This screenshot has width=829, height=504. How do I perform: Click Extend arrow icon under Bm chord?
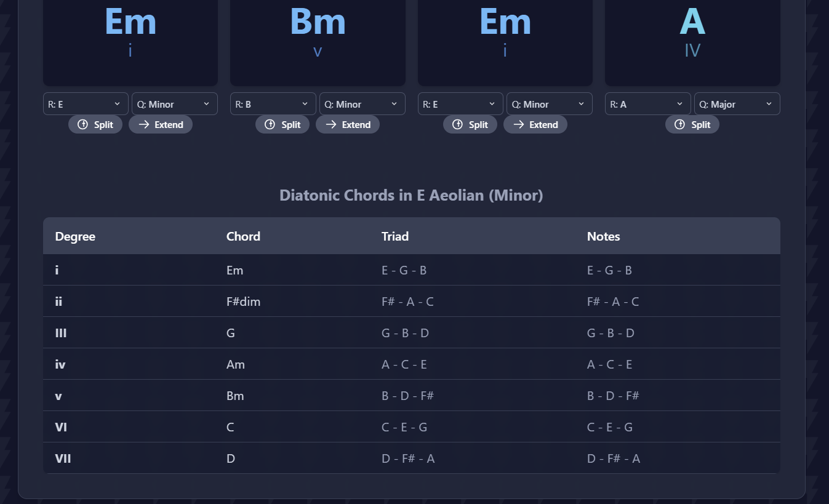(x=330, y=124)
